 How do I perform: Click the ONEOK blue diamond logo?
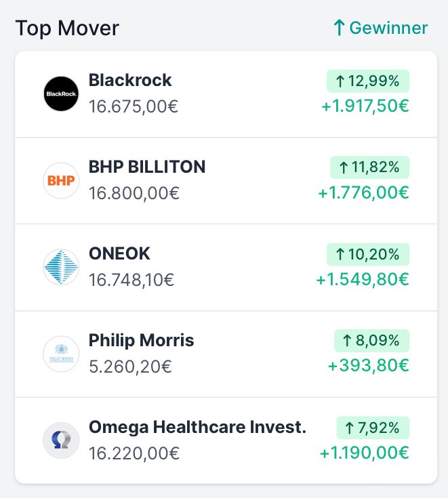(61, 267)
